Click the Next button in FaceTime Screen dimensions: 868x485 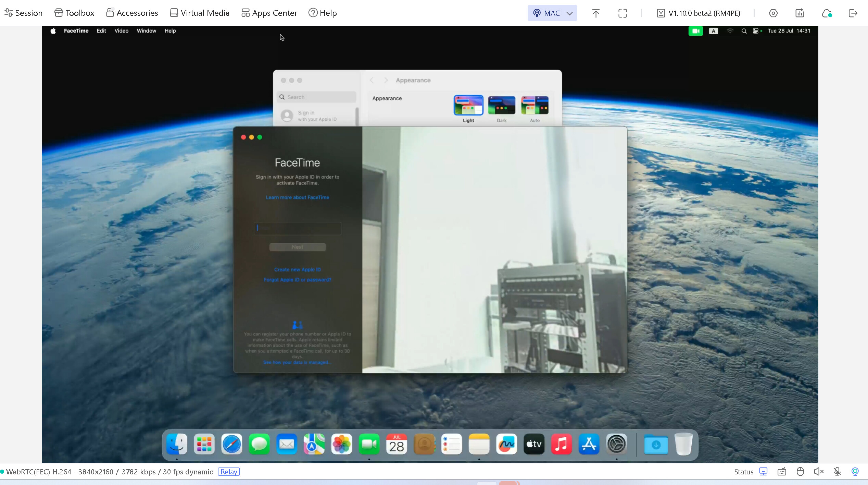click(x=298, y=247)
